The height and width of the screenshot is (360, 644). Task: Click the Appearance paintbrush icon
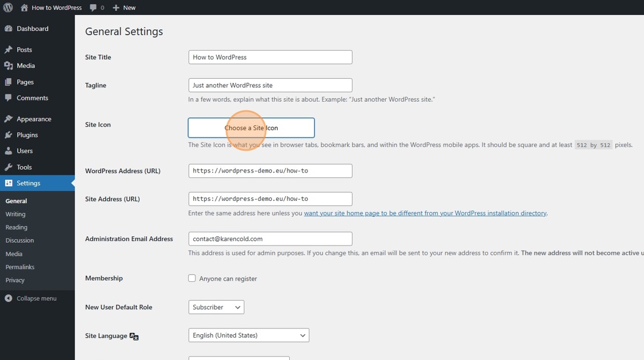point(8,119)
